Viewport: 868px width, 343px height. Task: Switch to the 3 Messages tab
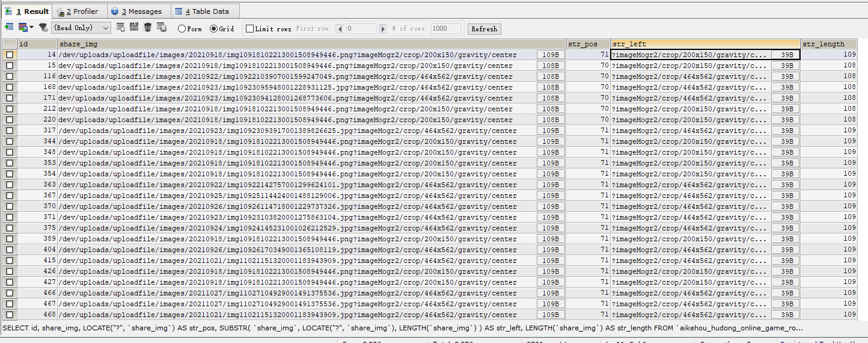tap(139, 11)
